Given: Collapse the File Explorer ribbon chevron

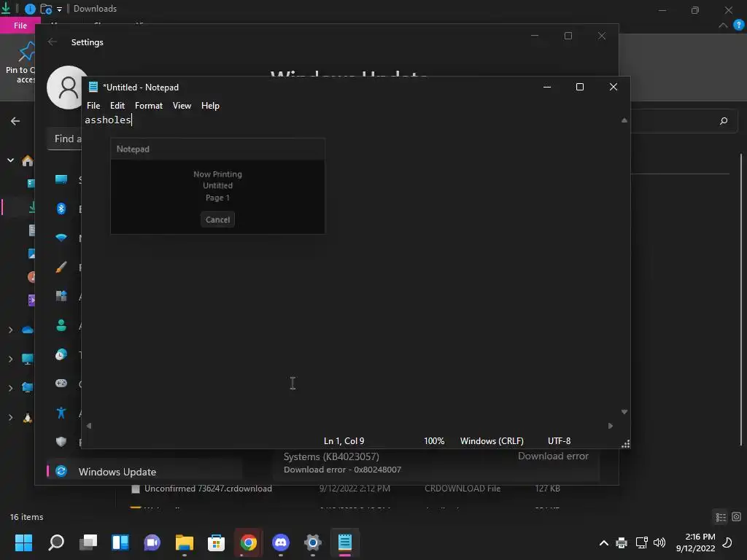Looking at the screenshot, I should pyautogui.click(x=723, y=26).
